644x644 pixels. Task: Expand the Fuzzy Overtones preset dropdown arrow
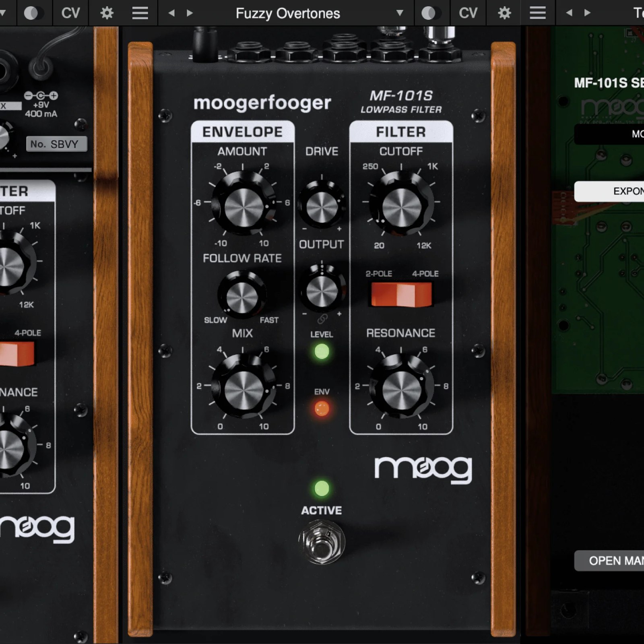tap(399, 13)
